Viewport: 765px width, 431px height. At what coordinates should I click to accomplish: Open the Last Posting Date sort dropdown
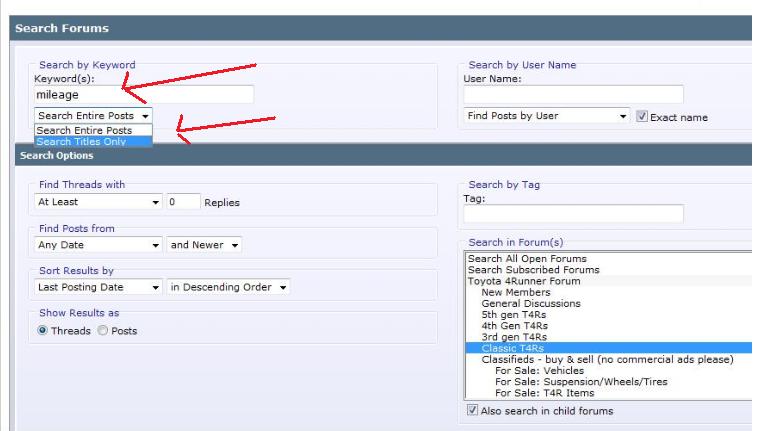[x=98, y=287]
